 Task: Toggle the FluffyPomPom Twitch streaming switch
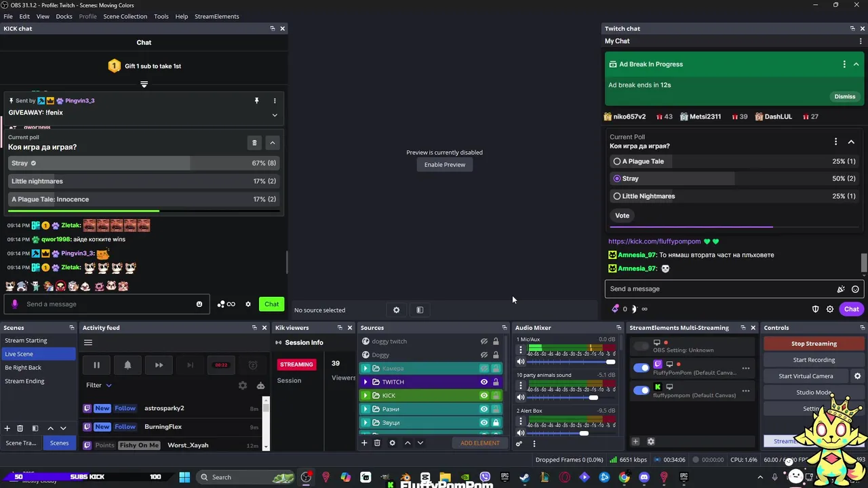click(641, 368)
